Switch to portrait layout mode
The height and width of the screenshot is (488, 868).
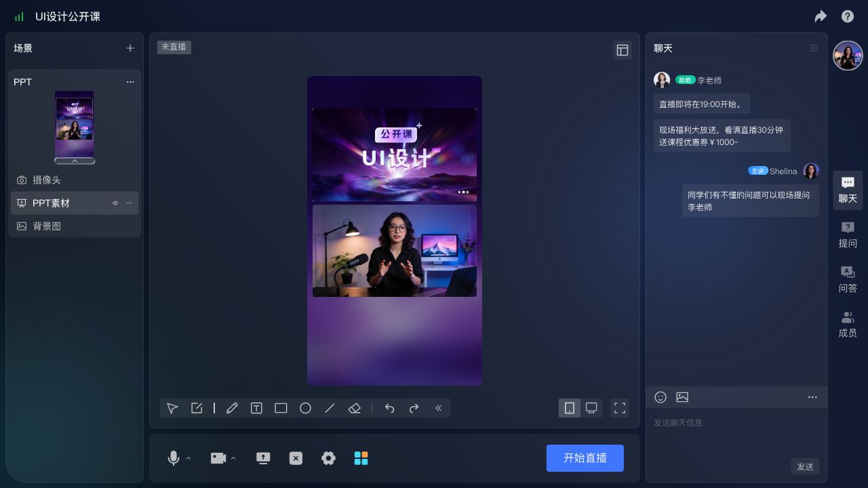(570, 408)
